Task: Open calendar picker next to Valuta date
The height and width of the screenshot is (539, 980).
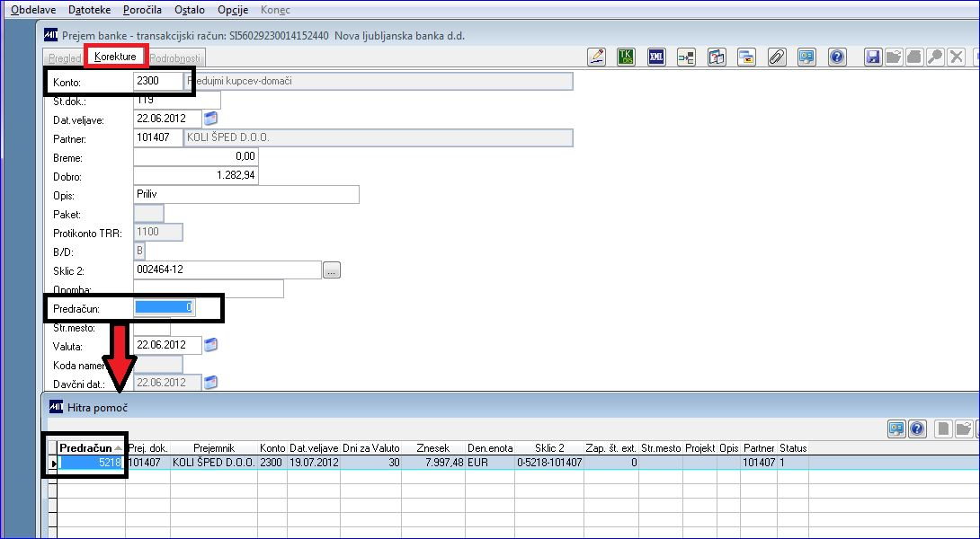Action: pos(210,344)
